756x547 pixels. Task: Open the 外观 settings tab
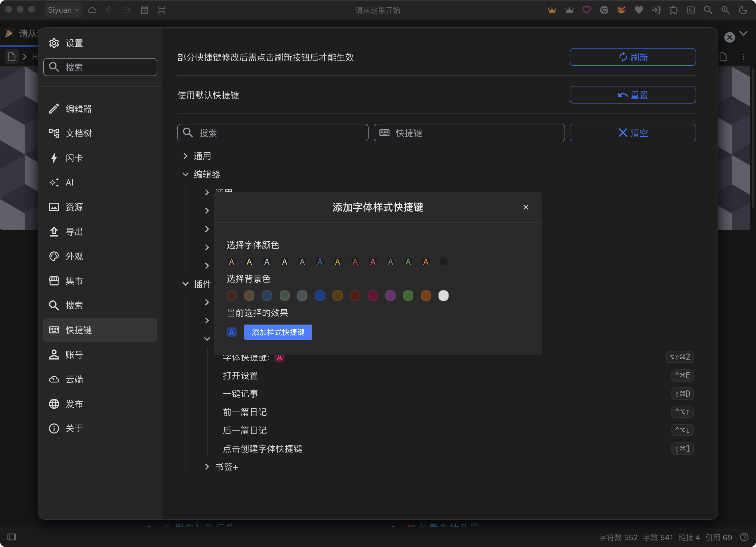tap(74, 256)
